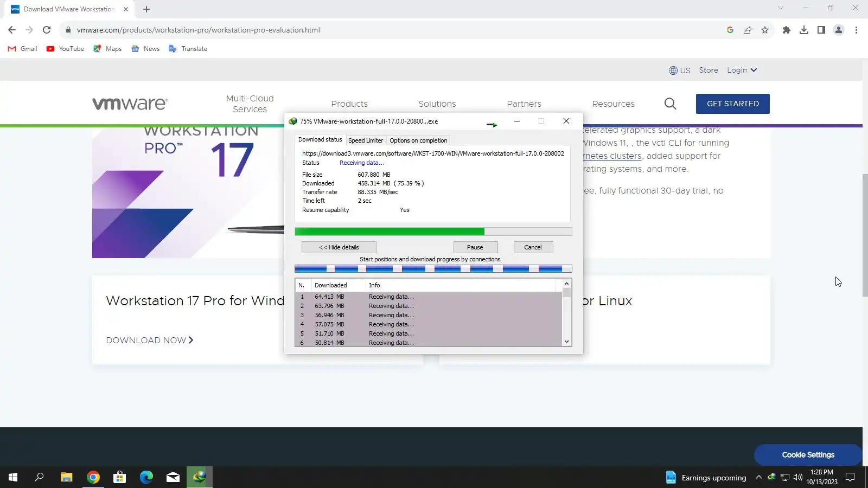Open the Products menu
The height and width of the screenshot is (488, 868).
point(349,104)
